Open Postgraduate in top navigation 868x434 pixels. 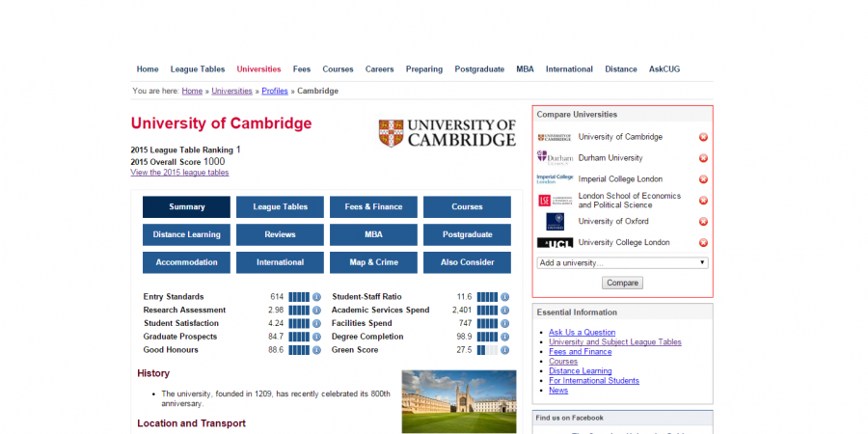pyautogui.click(x=479, y=69)
